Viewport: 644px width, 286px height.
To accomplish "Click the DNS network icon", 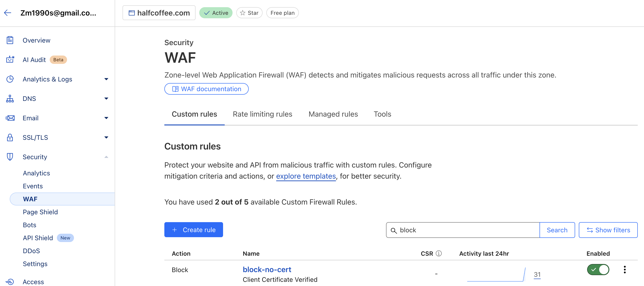I will pos(10,99).
